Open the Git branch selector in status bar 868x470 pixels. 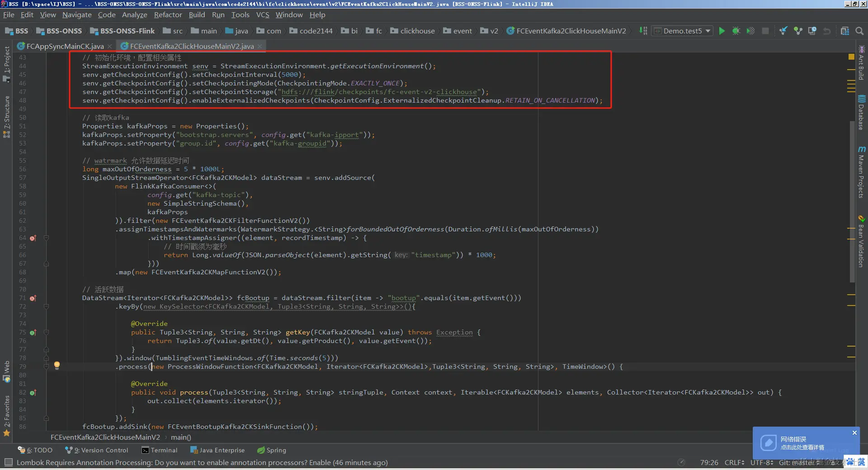pos(799,462)
